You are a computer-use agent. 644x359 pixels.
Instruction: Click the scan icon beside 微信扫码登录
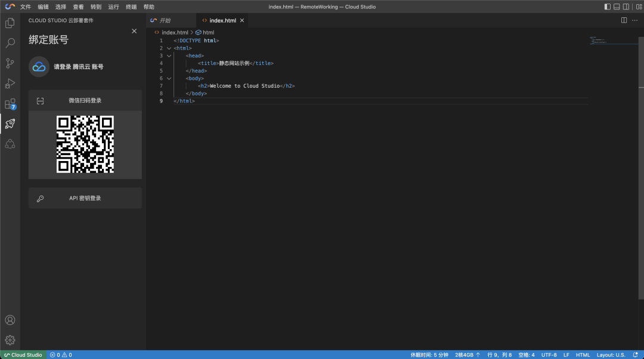pyautogui.click(x=41, y=101)
